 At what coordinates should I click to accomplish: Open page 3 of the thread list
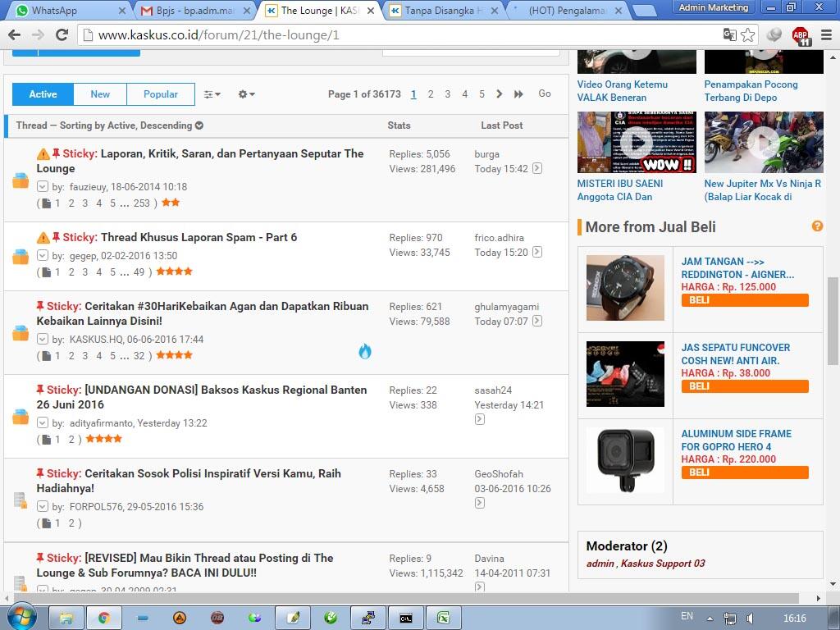point(447,94)
